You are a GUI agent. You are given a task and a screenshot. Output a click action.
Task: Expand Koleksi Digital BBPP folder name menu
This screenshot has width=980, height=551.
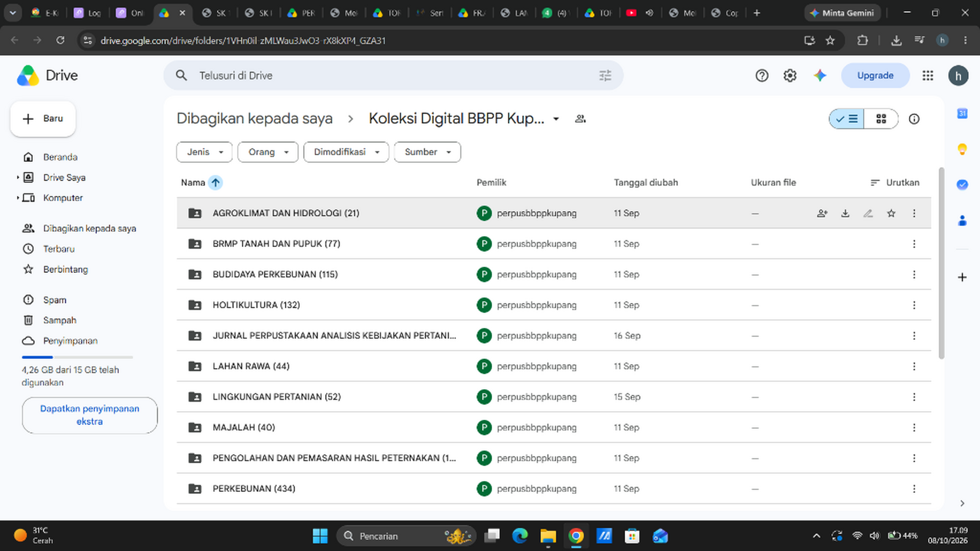556,119
